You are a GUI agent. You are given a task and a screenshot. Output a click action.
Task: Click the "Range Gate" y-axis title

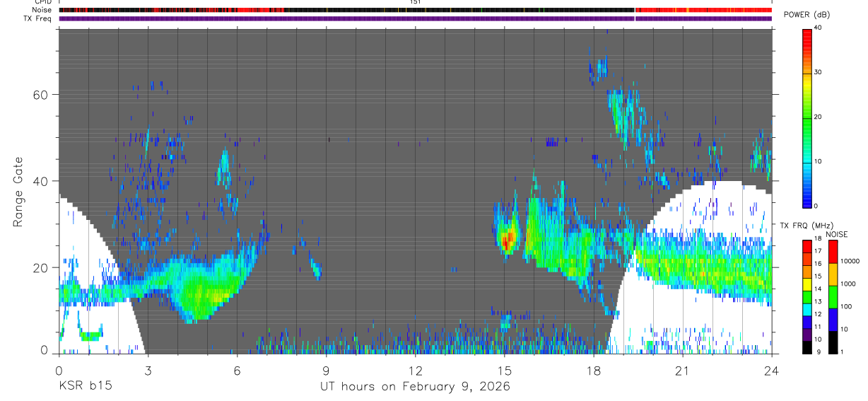(x=19, y=192)
